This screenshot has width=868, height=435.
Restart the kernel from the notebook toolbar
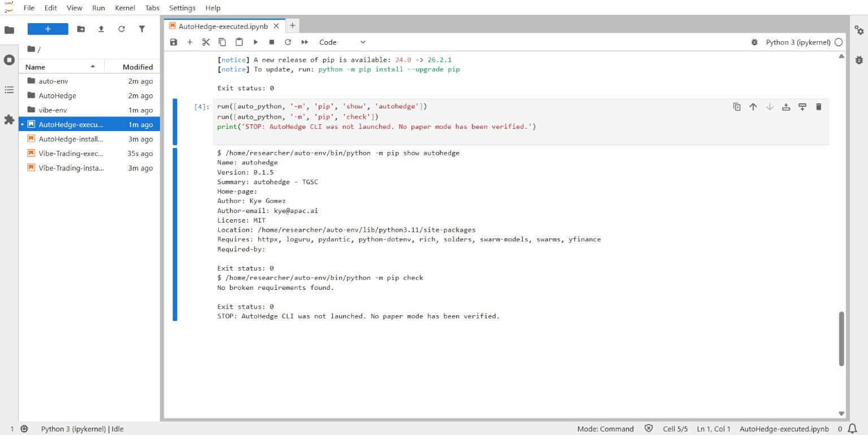point(288,42)
